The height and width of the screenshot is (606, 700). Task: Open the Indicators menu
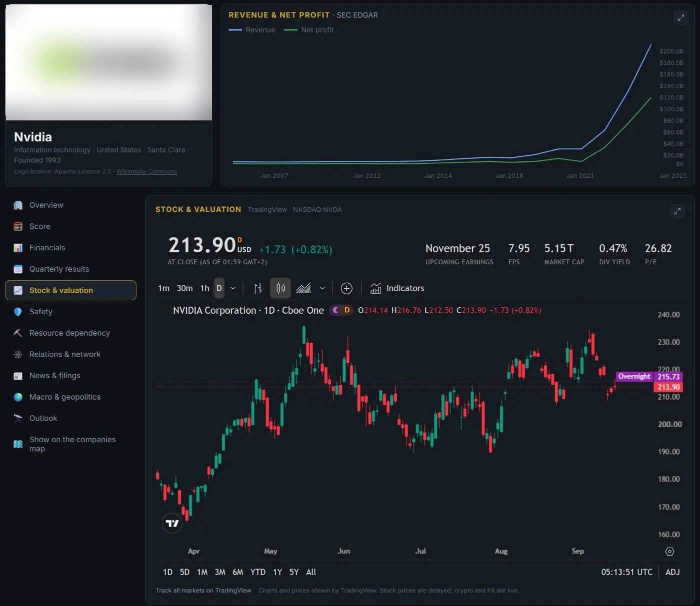[397, 288]
